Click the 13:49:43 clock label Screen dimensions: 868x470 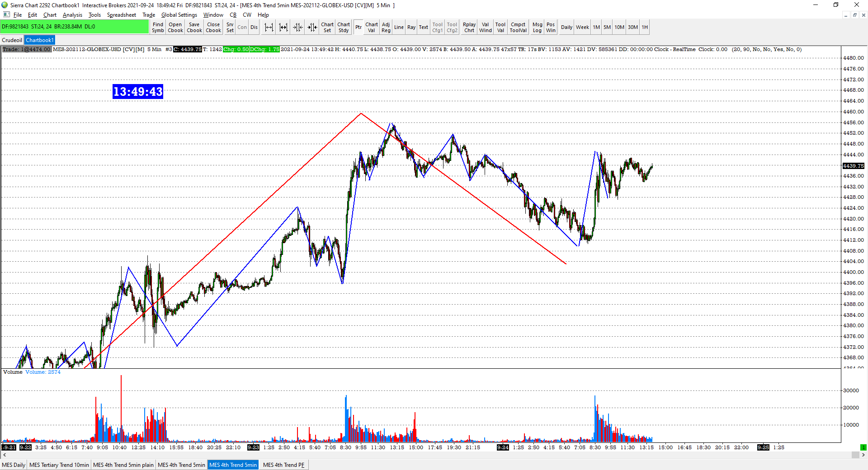pos(138,92)
